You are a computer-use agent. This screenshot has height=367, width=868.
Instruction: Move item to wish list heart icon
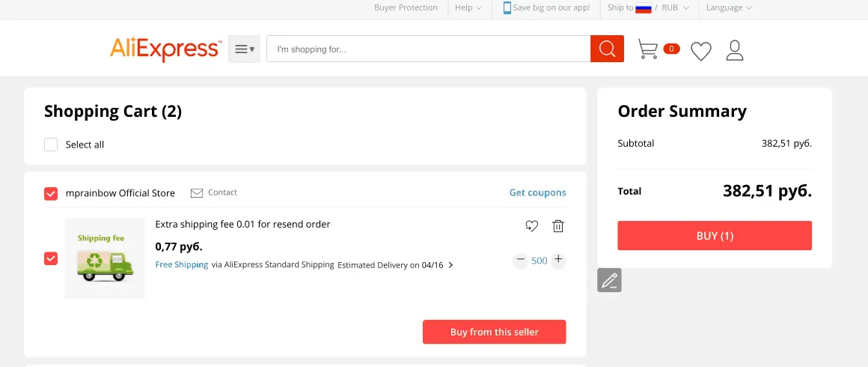[x=531, y=225]
